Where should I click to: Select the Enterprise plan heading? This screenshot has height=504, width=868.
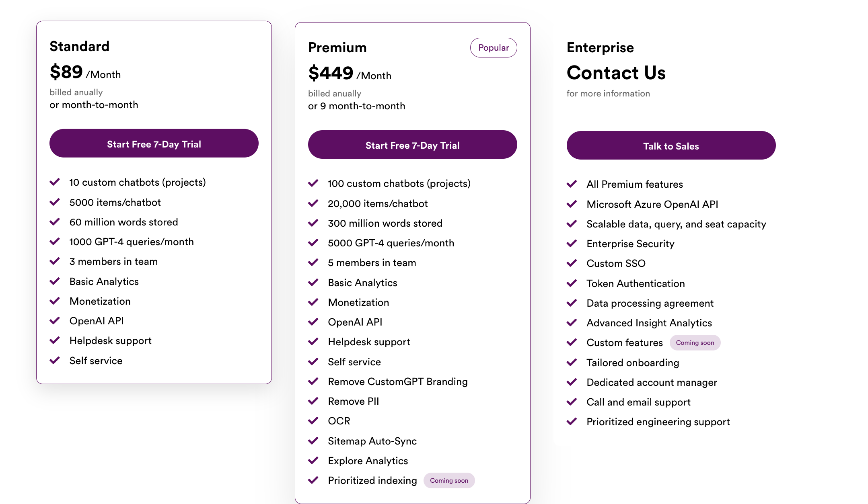pos(600,47)
